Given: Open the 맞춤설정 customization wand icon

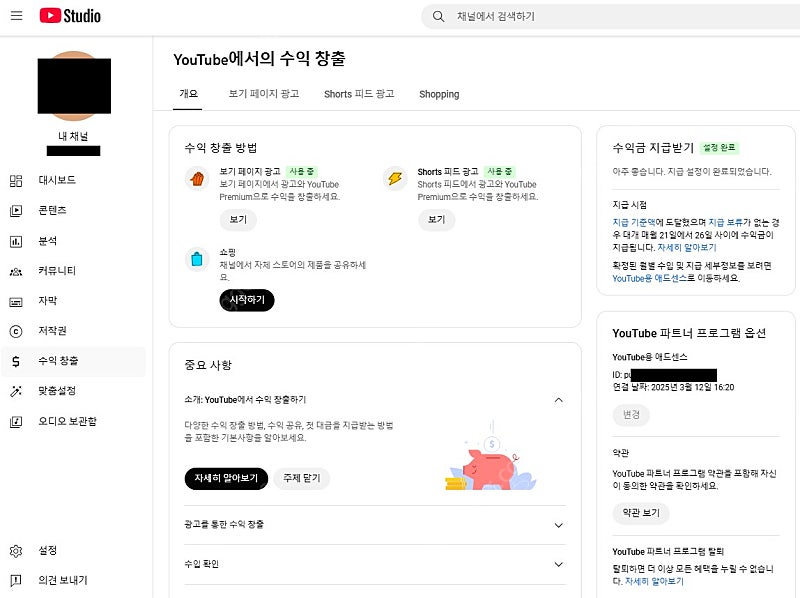Looking at the screenshot, I should tap(16, 392).
